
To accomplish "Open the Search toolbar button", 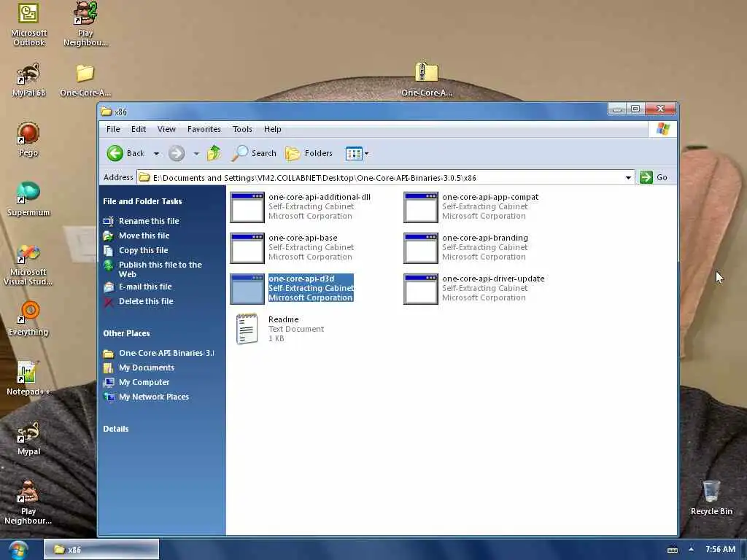I will [254, 153].
